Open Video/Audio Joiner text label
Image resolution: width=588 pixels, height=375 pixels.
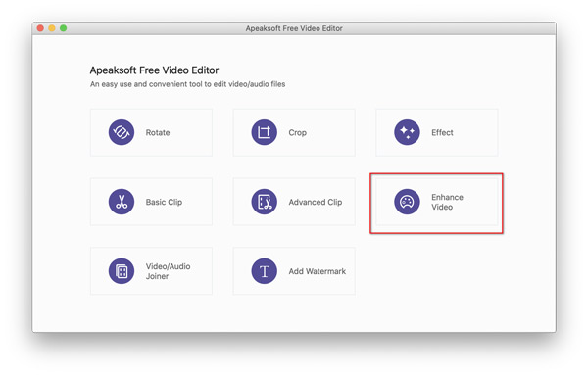pyautogui.click(x=168, y=271)
